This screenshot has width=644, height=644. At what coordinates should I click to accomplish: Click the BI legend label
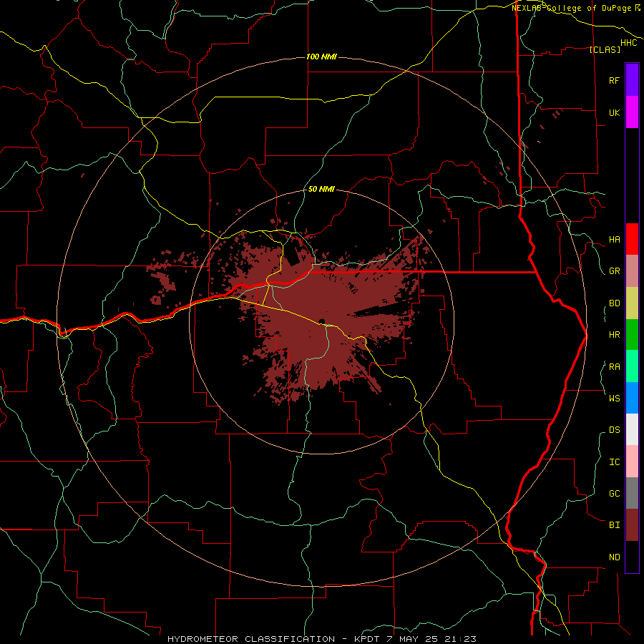(x=614, y=525)
